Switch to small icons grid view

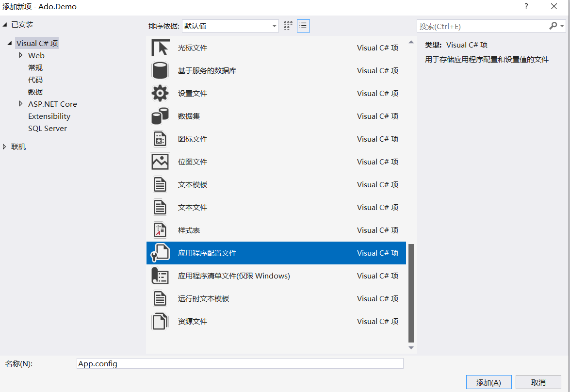click(x=288, y=26)
